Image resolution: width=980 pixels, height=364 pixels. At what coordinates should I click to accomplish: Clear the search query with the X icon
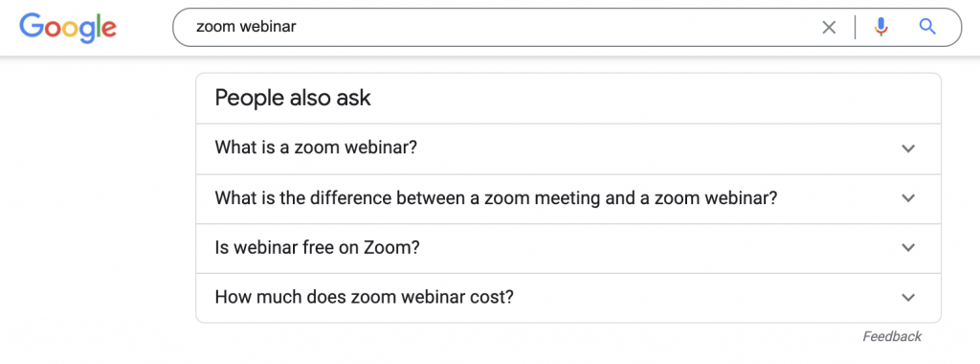point(829,27)
